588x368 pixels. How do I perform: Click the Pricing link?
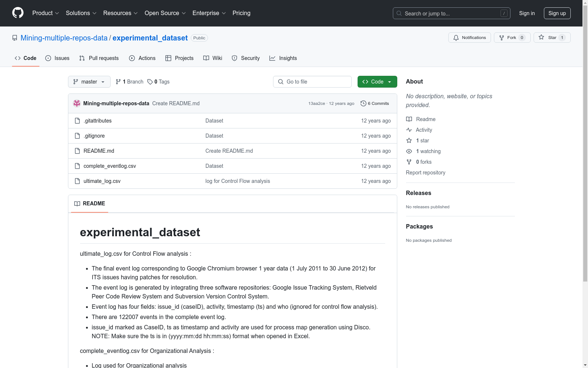tap(241, 13)
